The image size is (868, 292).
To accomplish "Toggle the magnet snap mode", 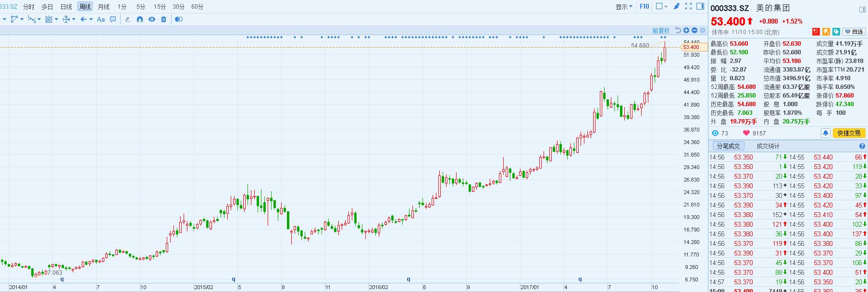I will pyautogui.click(x=140, y=19).
